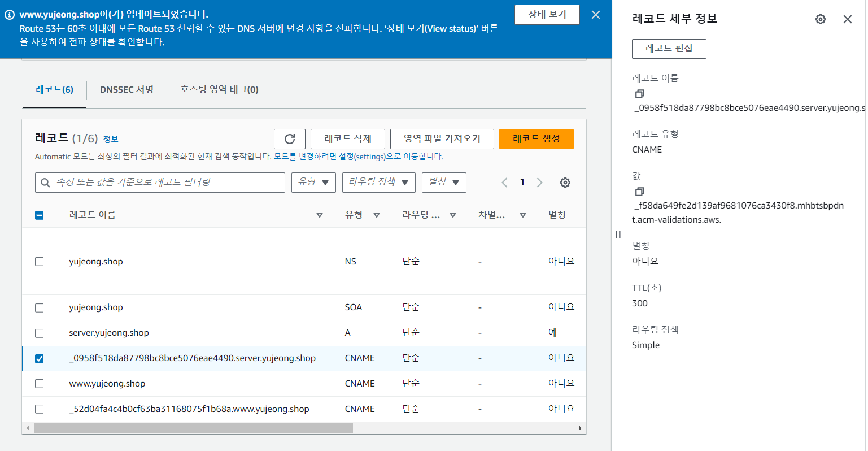Refresh the records list
This screenshot has height=451, width=868.
tap(290, 139)
